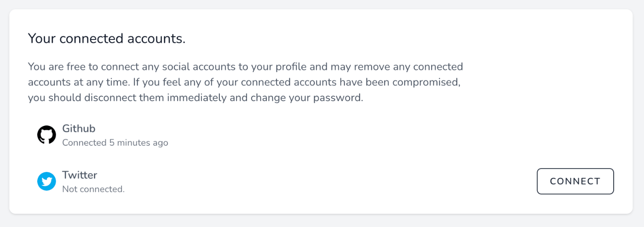Select the Github account name label

pyautogui.click(x=79, y=129)
